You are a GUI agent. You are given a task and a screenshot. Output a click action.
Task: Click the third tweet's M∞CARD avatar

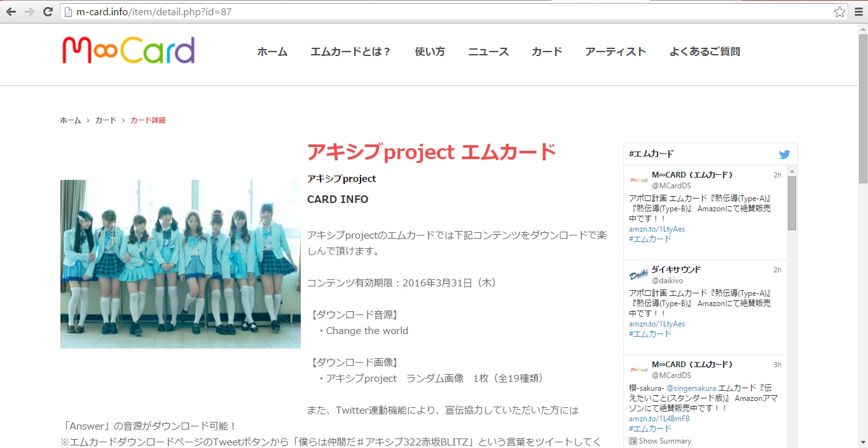[638, 370]
